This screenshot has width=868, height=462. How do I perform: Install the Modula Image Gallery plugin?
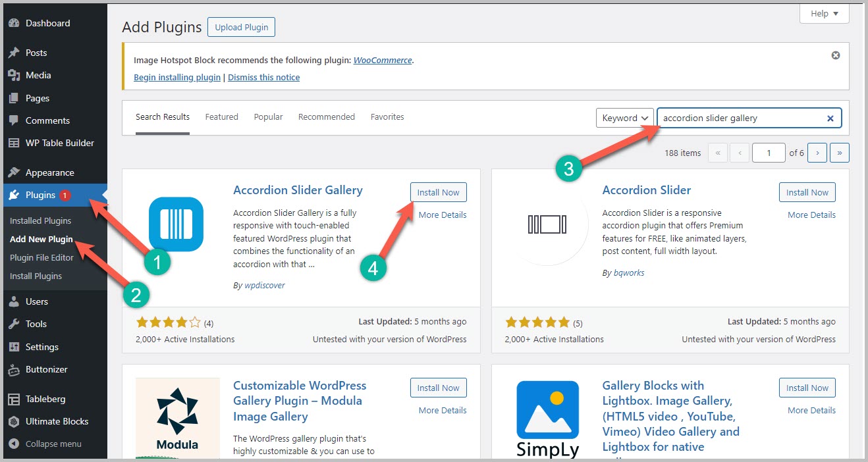tap(439, 388)
